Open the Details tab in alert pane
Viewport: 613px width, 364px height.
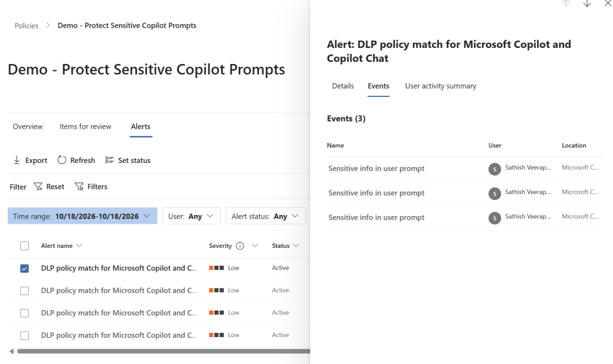coord(343,86)
